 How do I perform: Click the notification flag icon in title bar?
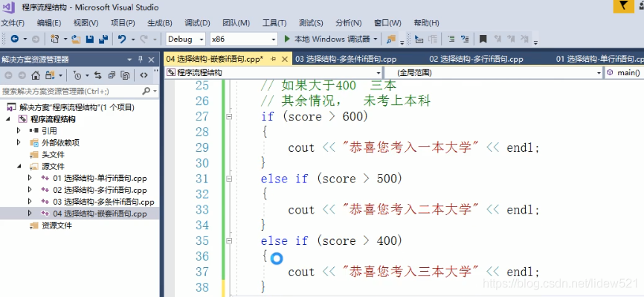coord(623,6)
